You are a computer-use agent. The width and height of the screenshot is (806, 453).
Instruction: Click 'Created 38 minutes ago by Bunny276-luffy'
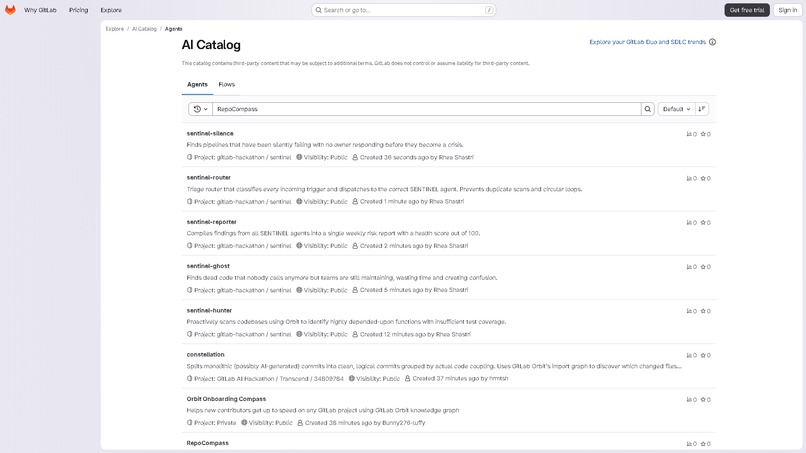pyautogui.click(x=365, y=423)
